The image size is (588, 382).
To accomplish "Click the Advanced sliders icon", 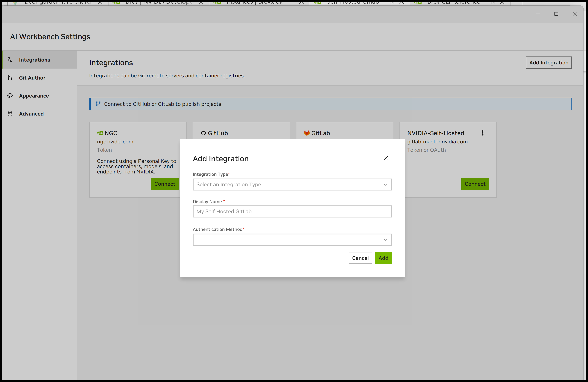I will click(10, 114).
